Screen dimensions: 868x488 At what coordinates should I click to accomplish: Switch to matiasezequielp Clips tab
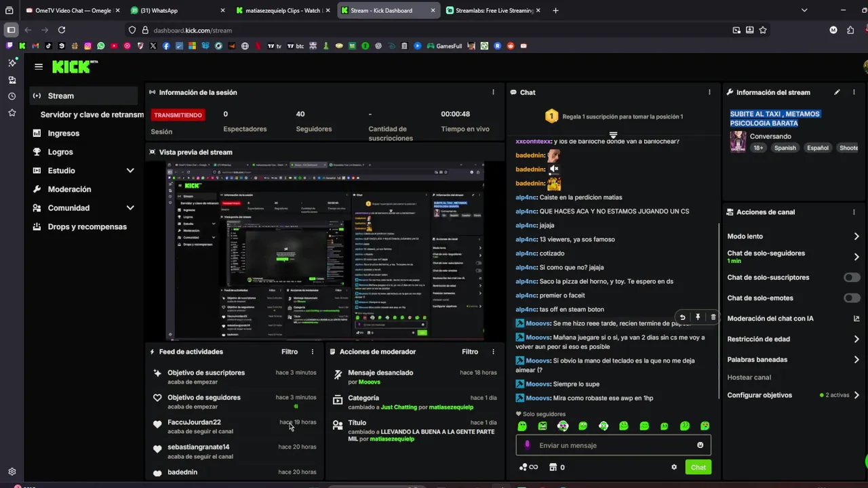(281, 10)
